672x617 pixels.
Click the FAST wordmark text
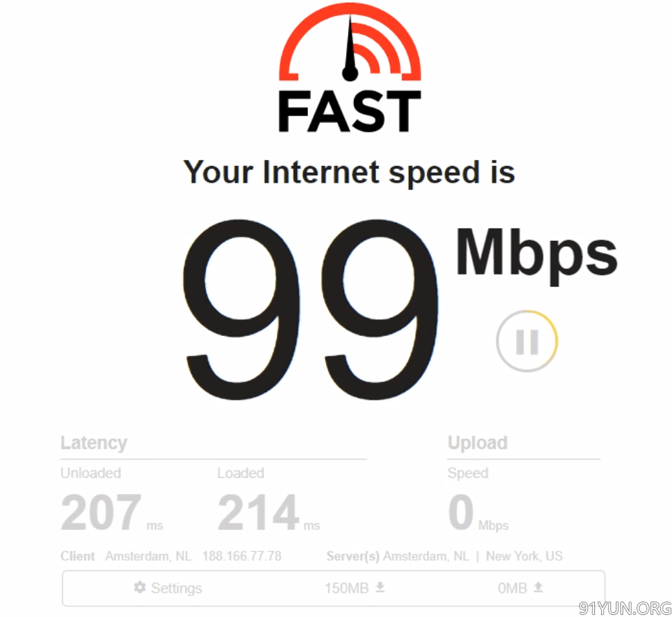(x=349, y=111)
